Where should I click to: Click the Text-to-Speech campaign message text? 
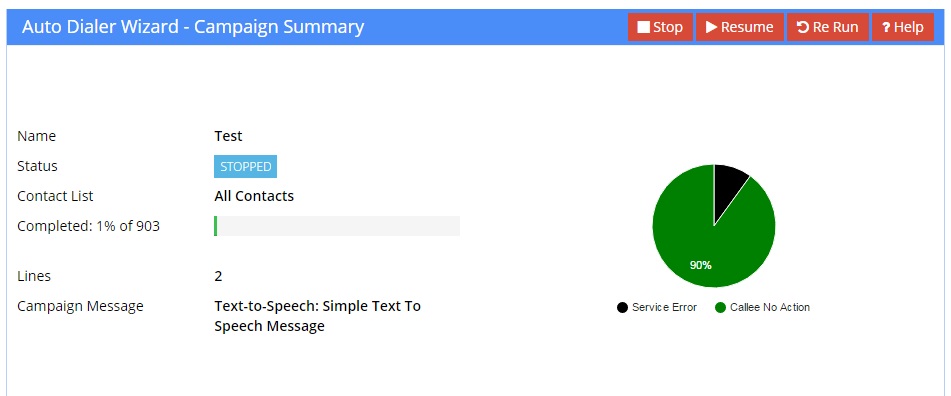[318, 316]
